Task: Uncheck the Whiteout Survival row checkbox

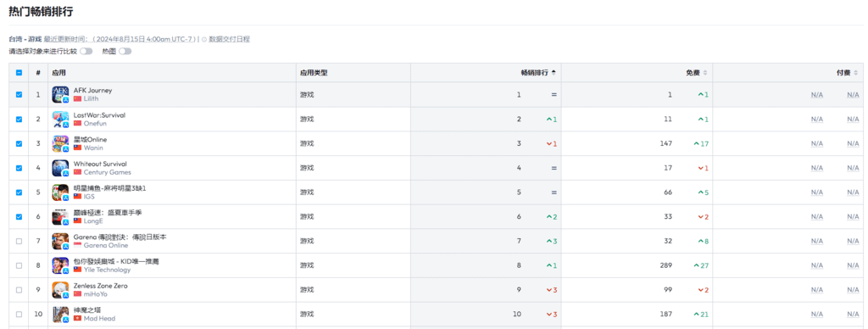Action: (x=19, y=168)
